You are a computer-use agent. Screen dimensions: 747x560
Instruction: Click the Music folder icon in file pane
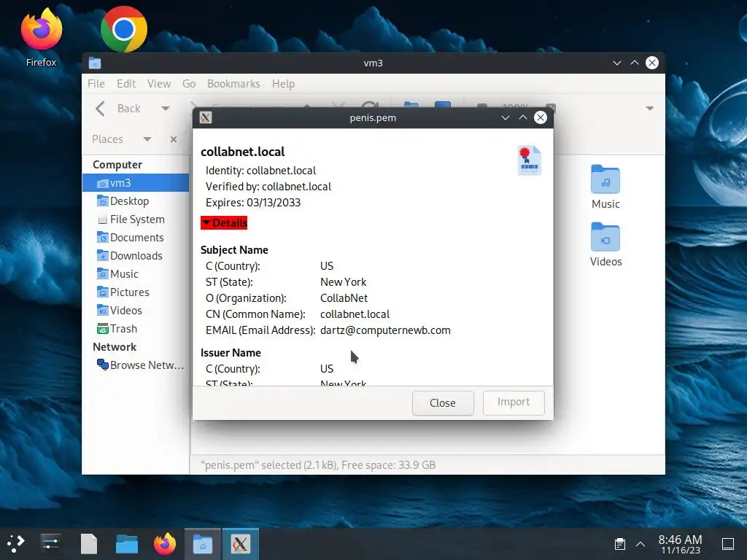(x=605, y=179)
